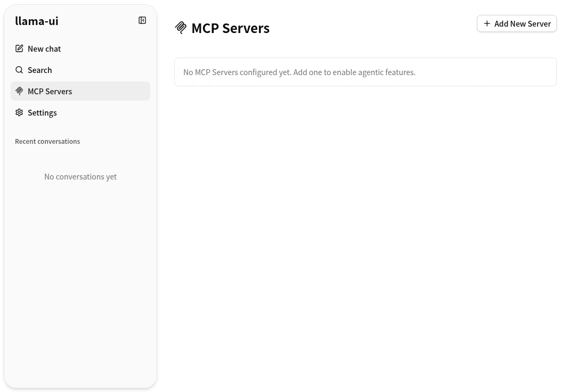Screen dimensions: 567x392
Task: Select MCP Servers menu item
Action: [x=80, y=91]
